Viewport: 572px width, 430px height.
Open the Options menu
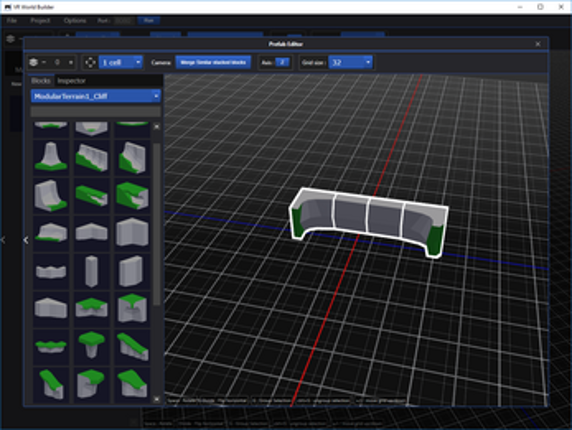(75, 20)
